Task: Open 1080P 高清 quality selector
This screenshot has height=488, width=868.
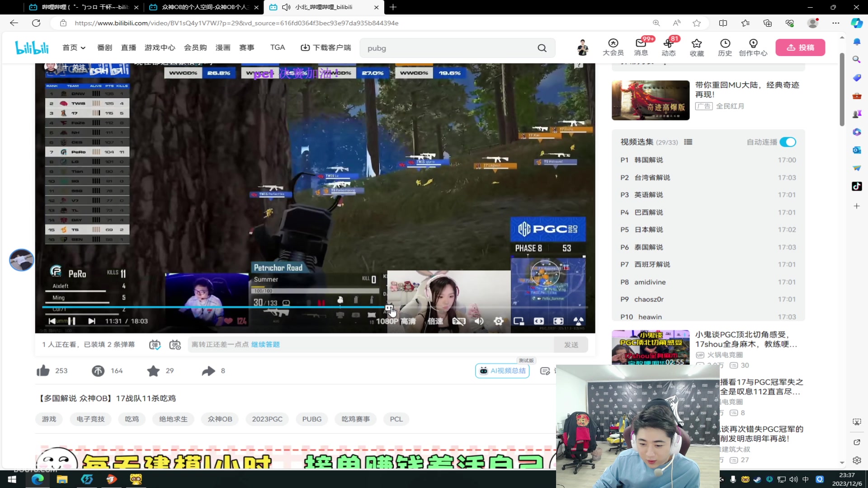Action: coord(396,321)
